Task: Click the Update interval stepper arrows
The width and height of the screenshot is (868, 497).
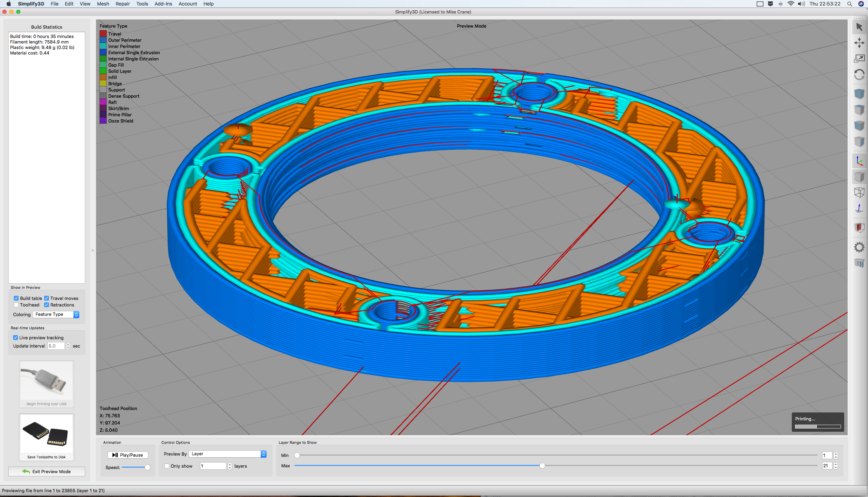Action: [x=68, y=346]
